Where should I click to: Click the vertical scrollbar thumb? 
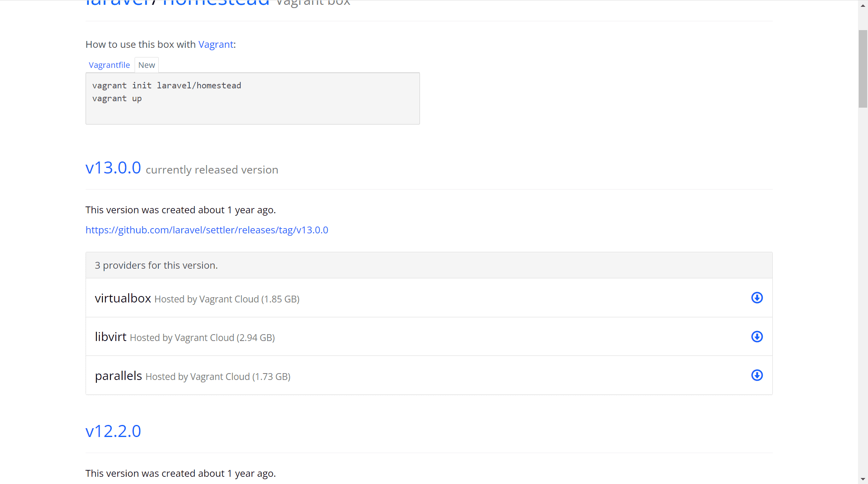pos(863,69)
